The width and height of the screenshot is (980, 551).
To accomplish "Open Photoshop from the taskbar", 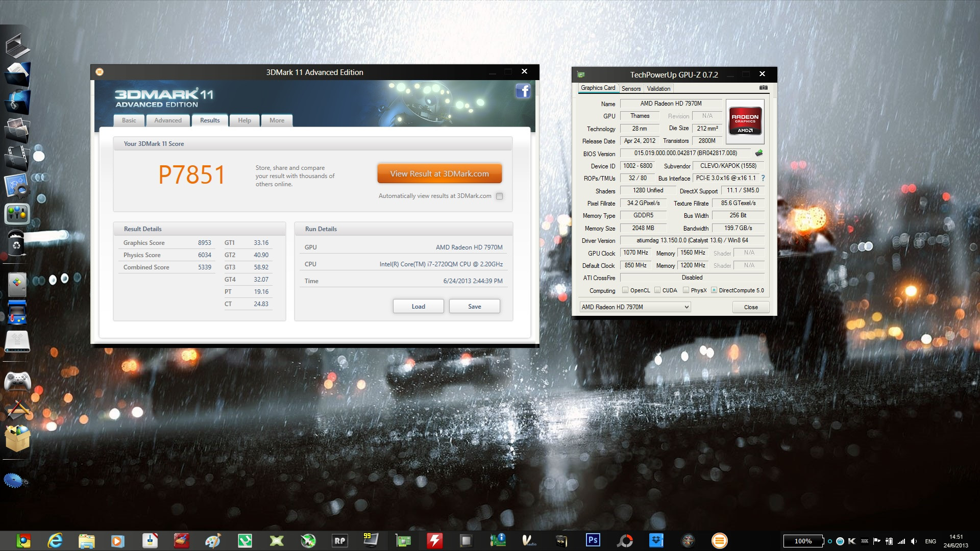I will (593, 540).
